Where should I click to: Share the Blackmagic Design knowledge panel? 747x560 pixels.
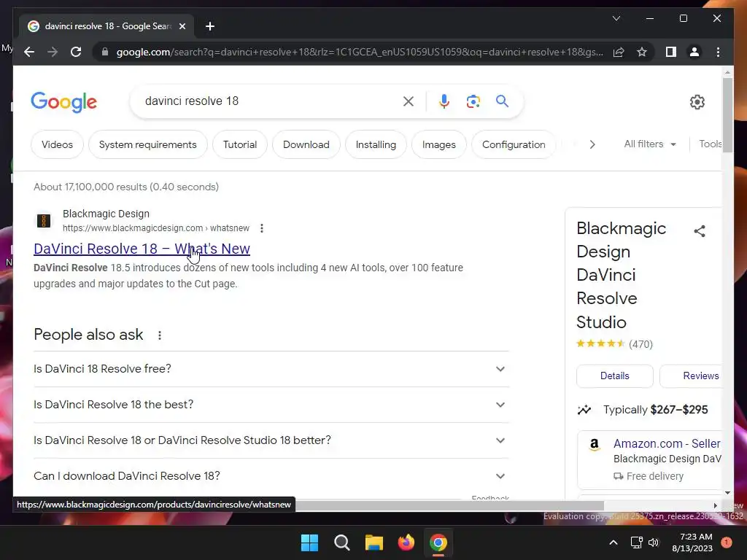point(700,231)
